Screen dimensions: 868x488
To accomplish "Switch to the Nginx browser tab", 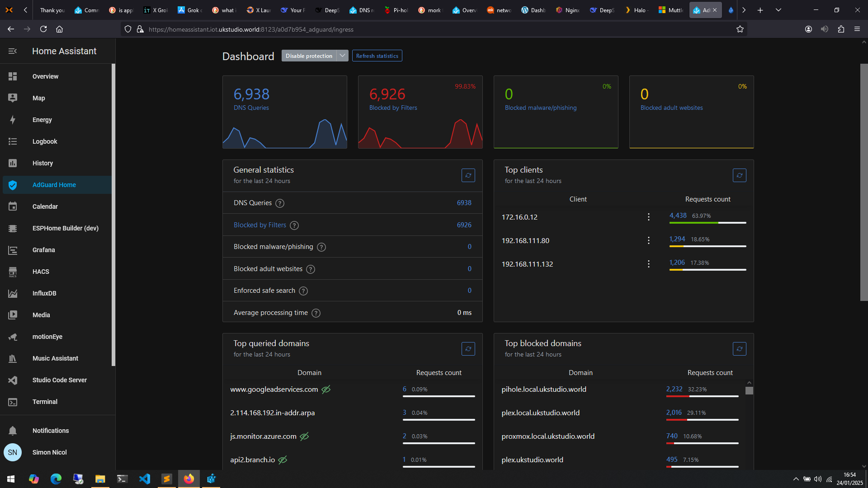I will [568, 10].
